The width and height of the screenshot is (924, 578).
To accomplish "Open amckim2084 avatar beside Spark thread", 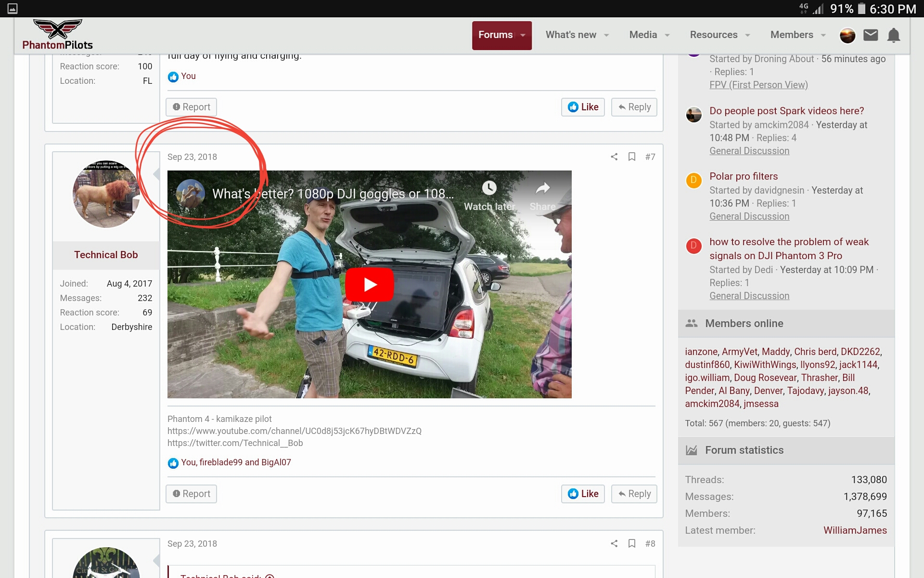I will pyautogui.click(x=693, y=115).
